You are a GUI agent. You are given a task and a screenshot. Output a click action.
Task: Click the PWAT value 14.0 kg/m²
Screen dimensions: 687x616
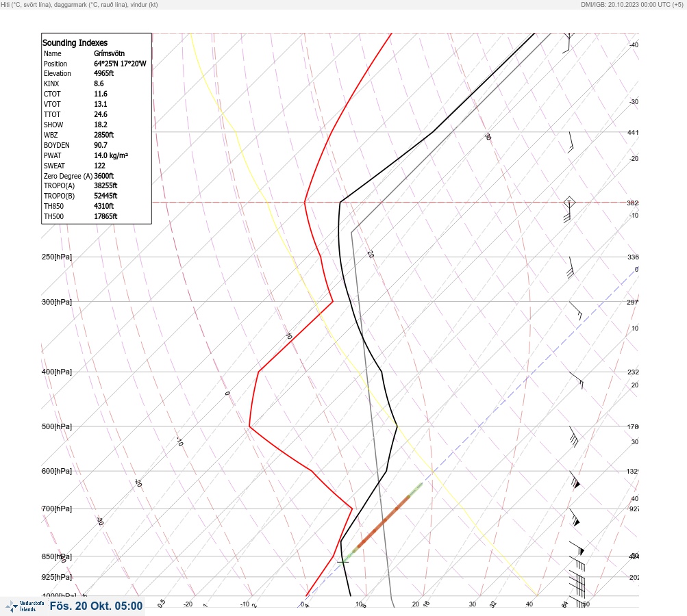(111, 155)
